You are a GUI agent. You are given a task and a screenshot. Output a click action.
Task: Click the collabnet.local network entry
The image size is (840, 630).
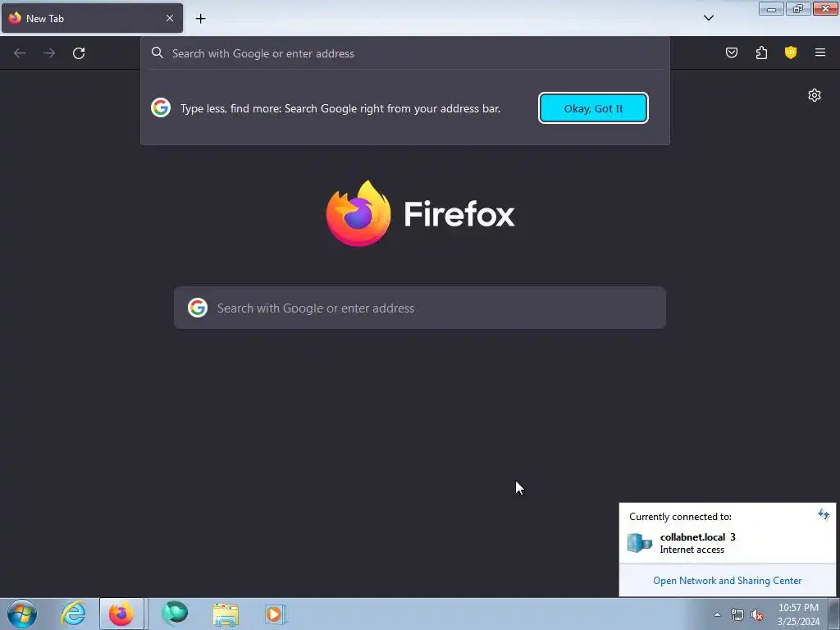pos(727,543)
